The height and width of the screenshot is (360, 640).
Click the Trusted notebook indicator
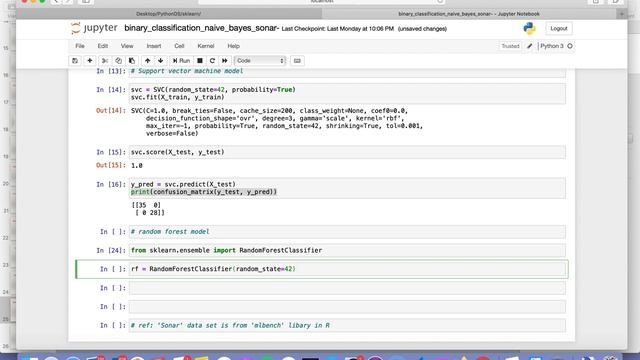coord(510,46)
